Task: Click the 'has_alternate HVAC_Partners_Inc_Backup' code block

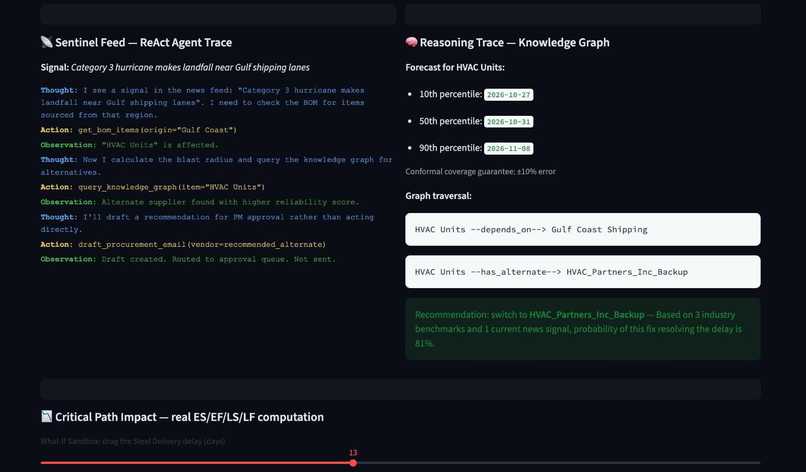Action: pyautogui.click(x=582, y=271)
